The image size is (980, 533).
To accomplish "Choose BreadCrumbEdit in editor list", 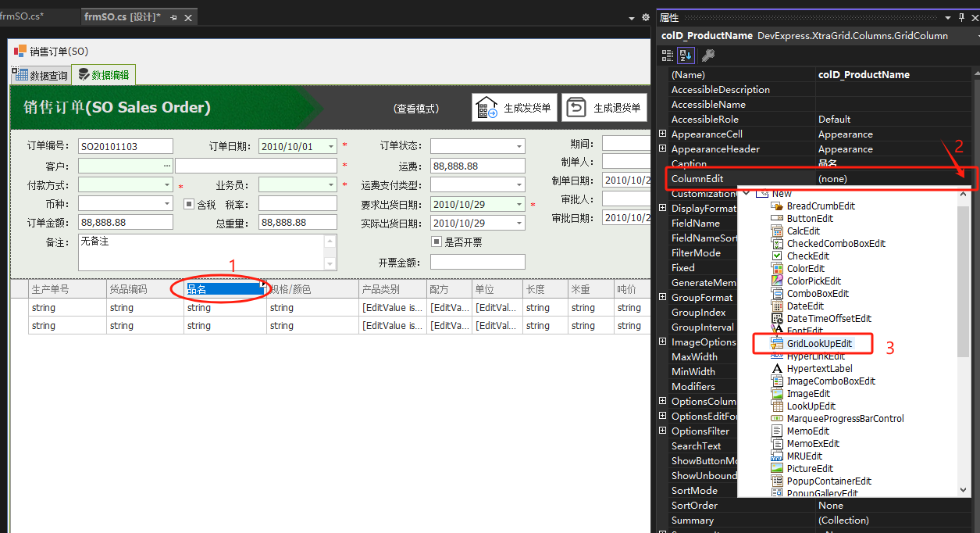I will point(821,206).
